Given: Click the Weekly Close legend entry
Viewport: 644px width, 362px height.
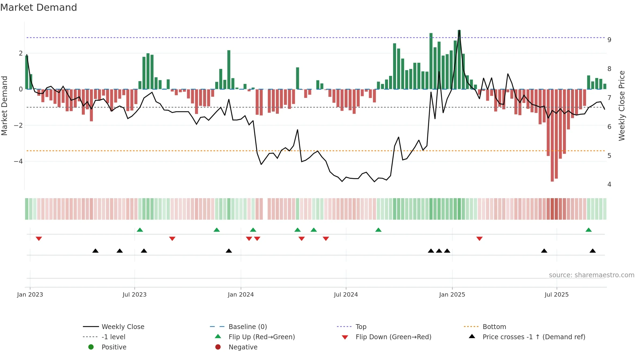Looking at the screenshot, I should pyautogui.click(x=114, y=327).
